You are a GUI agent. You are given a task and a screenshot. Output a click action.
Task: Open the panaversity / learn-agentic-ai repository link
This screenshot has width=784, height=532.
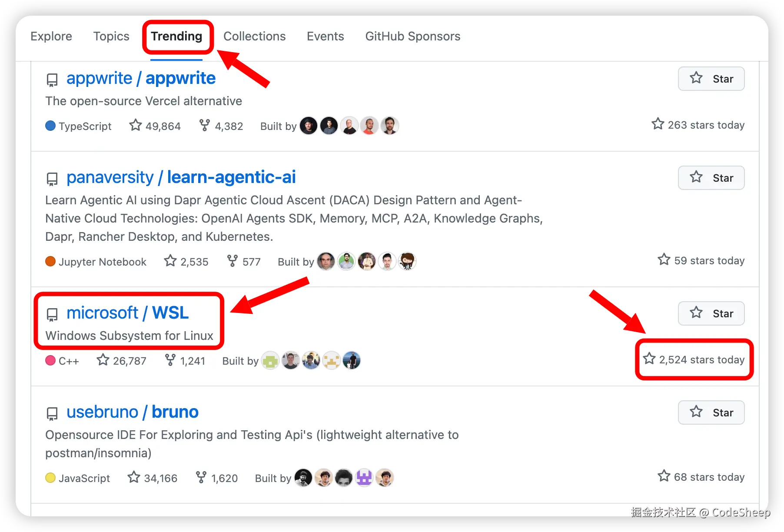[x=181, y=177]
